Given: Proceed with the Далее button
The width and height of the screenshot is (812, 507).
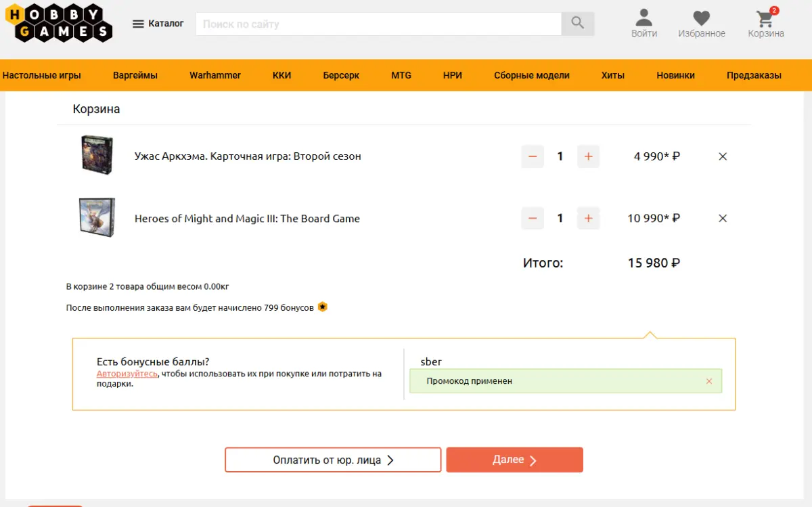Looking at the screenshot, I should point(514,460).
